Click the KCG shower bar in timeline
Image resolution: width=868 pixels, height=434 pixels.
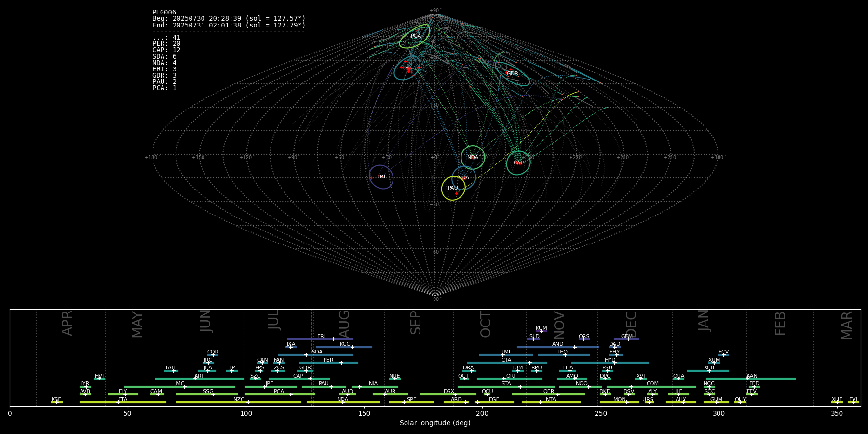pos(344,347)
